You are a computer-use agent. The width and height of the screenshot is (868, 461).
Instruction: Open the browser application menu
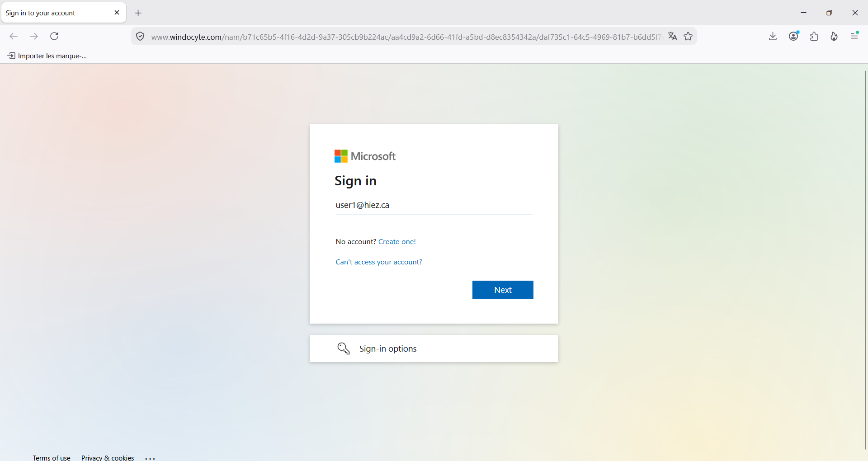pos(854,36)
